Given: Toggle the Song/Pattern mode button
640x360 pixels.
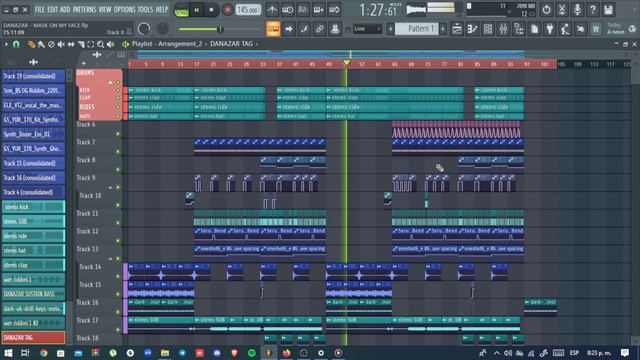Looking at the screenshot, I should tap(181, 10).
